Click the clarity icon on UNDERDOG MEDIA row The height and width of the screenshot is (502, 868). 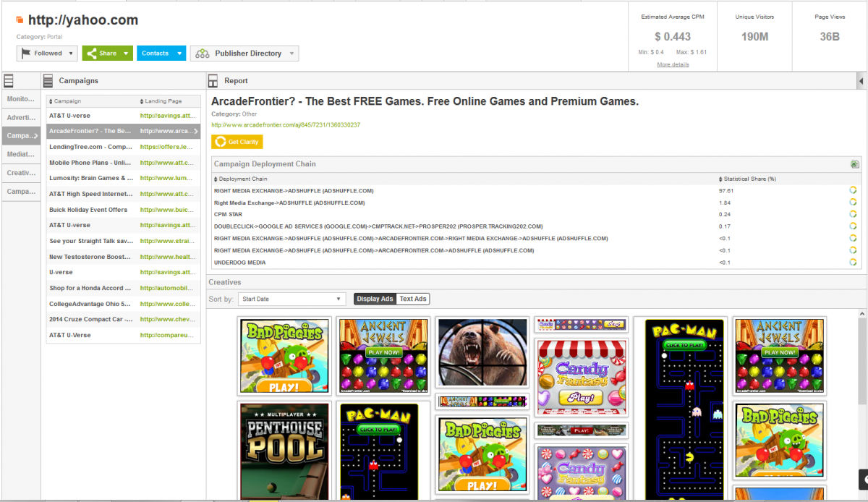coord(853,262)
